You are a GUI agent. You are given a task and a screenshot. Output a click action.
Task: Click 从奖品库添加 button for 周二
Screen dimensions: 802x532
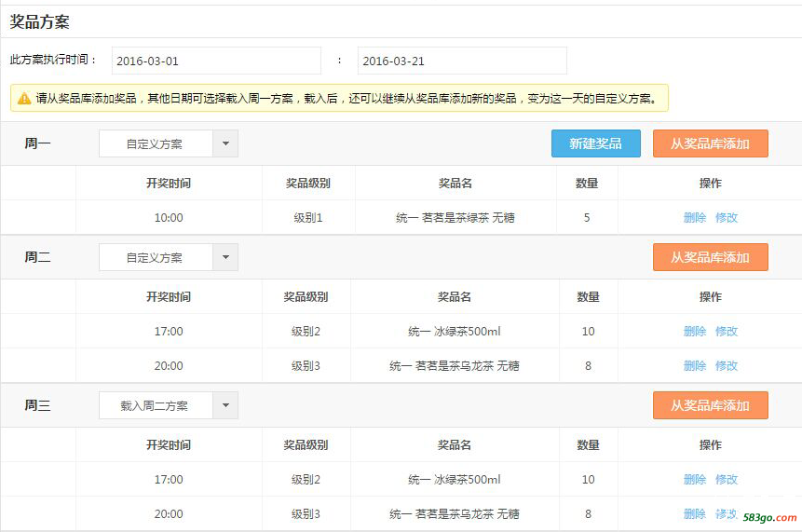(711, 257)
